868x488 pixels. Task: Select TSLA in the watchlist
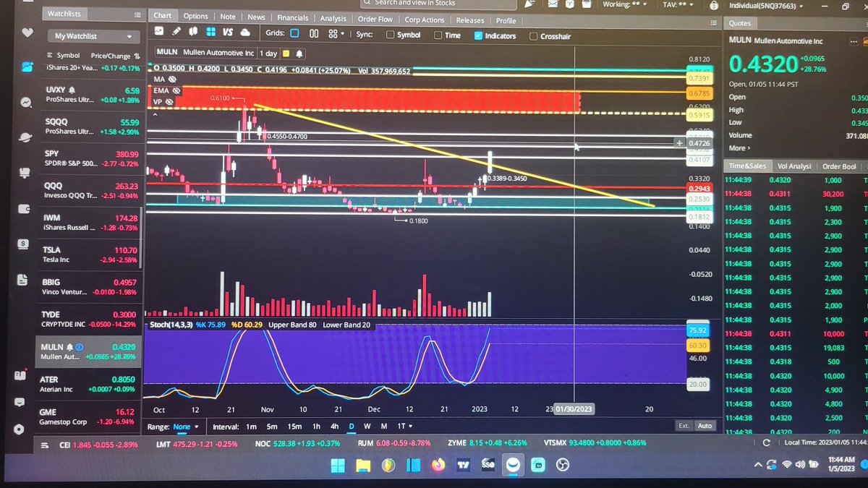90,254
